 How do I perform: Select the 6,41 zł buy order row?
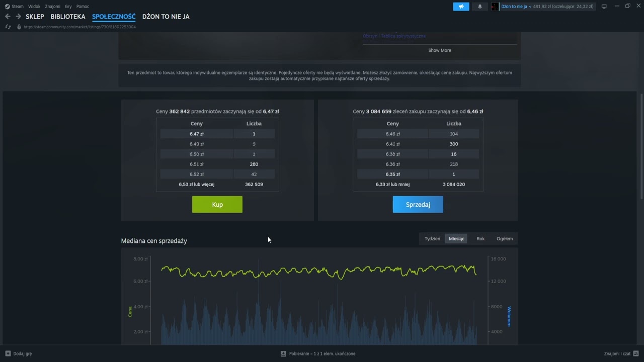click(418, 144)
